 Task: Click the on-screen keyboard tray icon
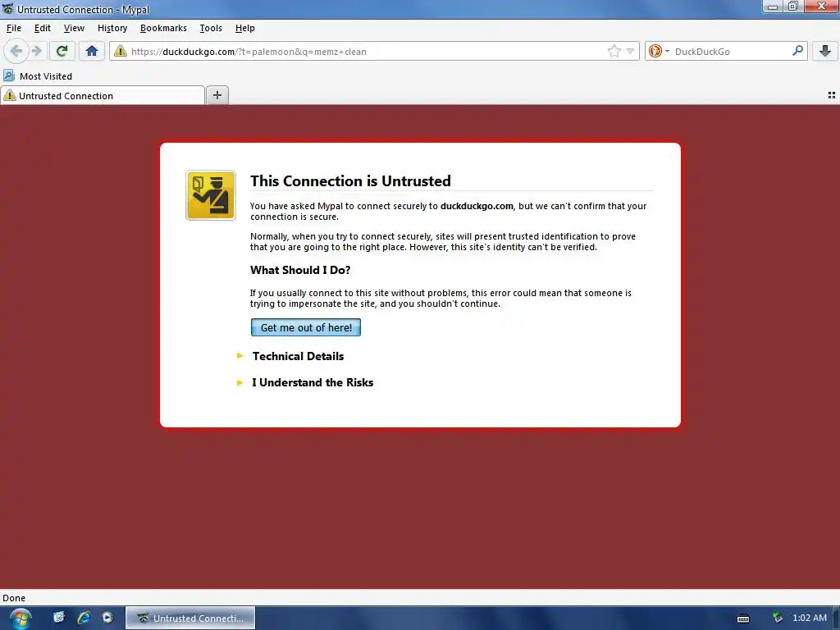[743, 619]
